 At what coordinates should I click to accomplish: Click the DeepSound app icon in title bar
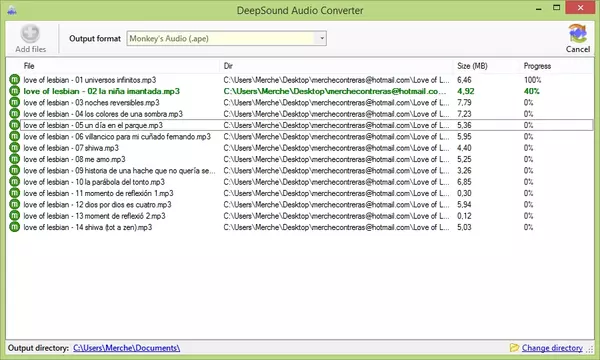11,10
